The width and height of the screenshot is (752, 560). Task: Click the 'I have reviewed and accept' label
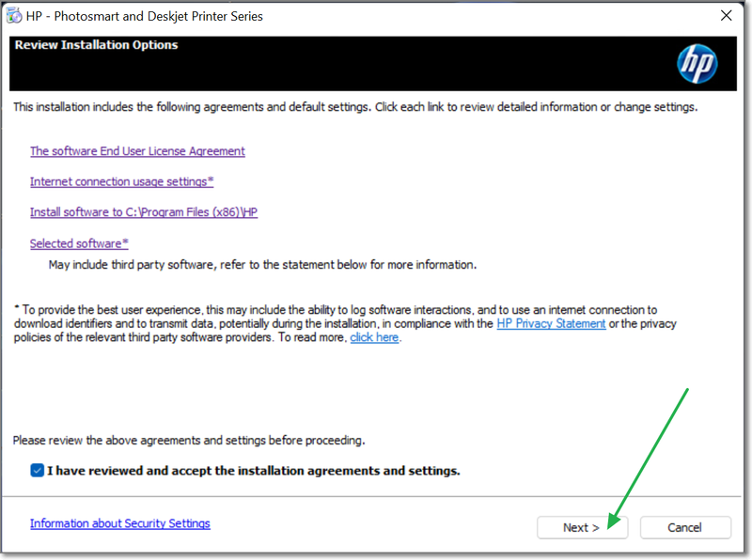(254, 471)
